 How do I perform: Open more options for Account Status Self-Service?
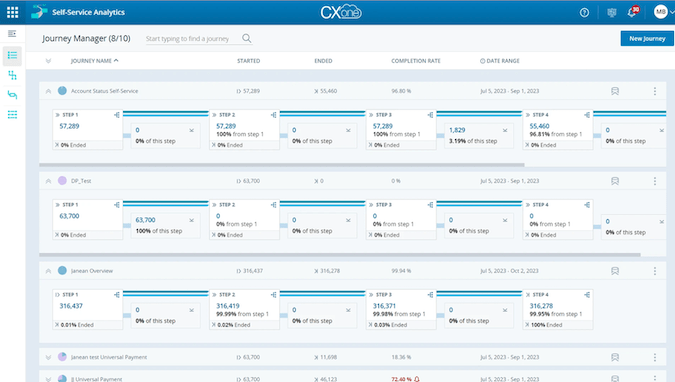point(655,91)
